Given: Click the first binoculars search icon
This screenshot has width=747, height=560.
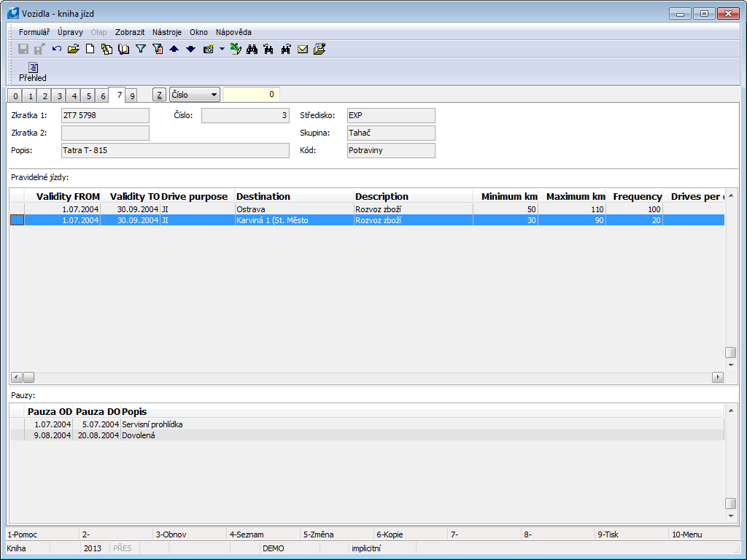Looking at the screenshot, I should click(252, 49).
